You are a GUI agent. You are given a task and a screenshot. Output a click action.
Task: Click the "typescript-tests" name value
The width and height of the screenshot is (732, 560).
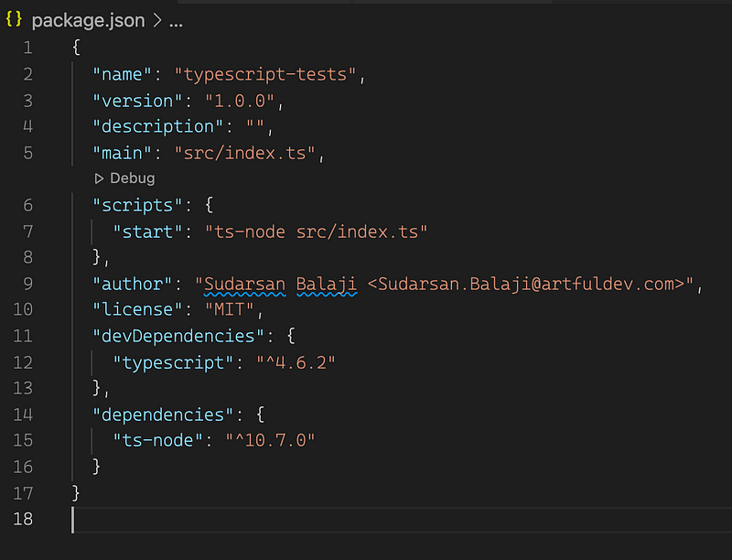pos(265,75)
